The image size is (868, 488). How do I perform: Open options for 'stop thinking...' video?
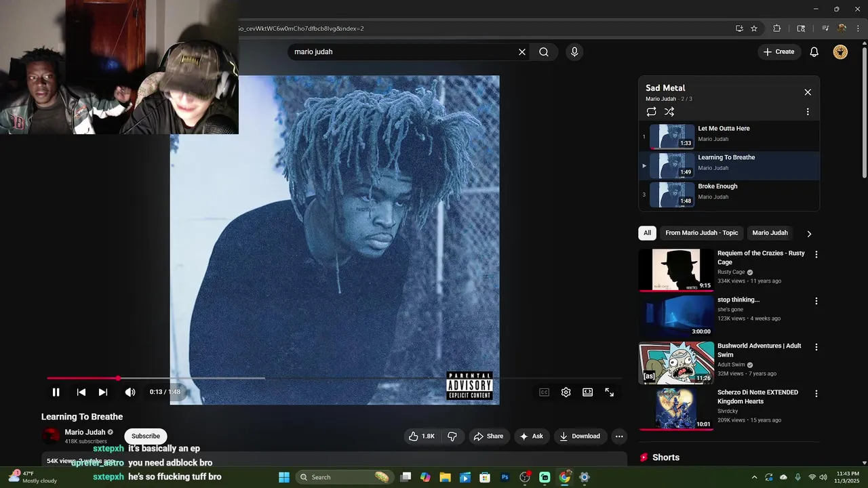[x=816, y=301]
